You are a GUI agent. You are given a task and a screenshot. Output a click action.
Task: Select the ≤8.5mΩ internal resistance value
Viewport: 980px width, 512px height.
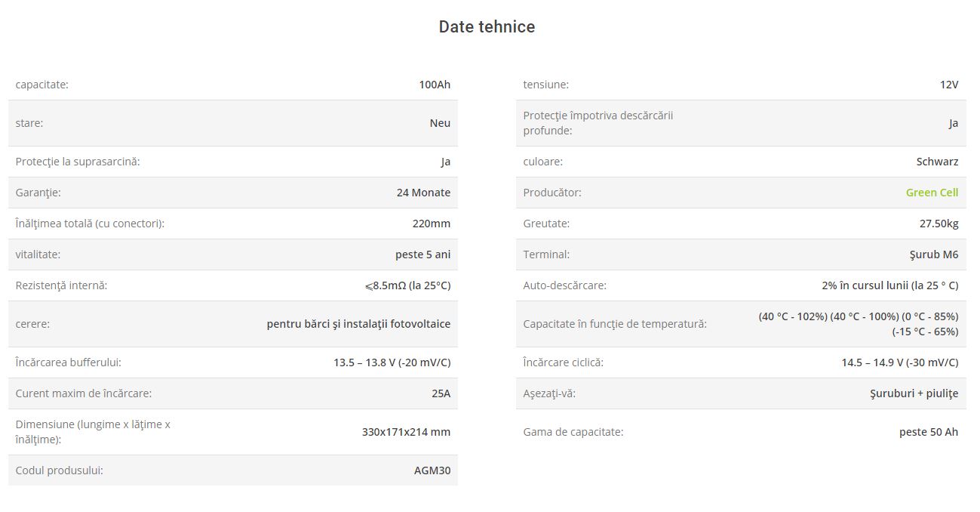pyautogui.click(x=407, y=285)
